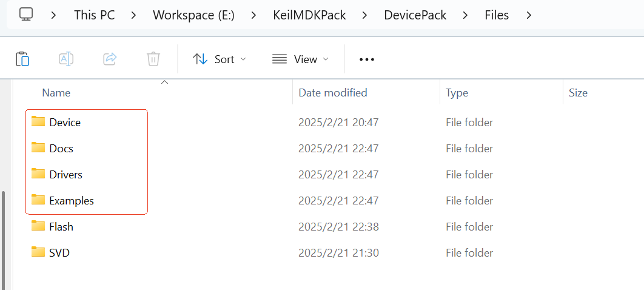
Task: Navigate to This PC breadcrumb
Action: tap(93, 15)
